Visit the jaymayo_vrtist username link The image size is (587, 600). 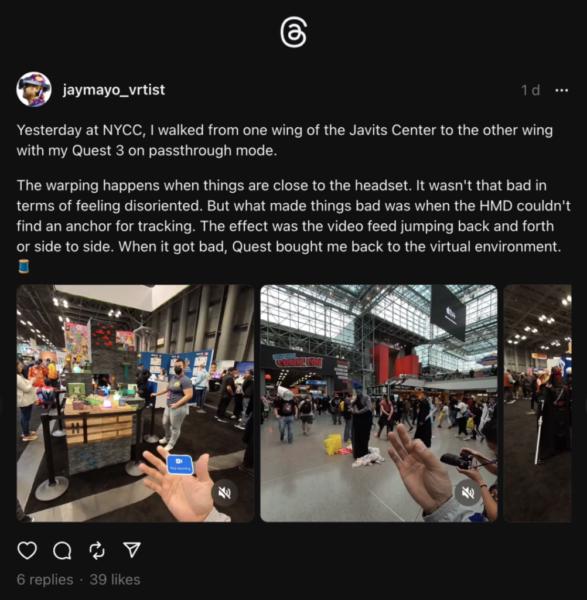tap(114, 90)
